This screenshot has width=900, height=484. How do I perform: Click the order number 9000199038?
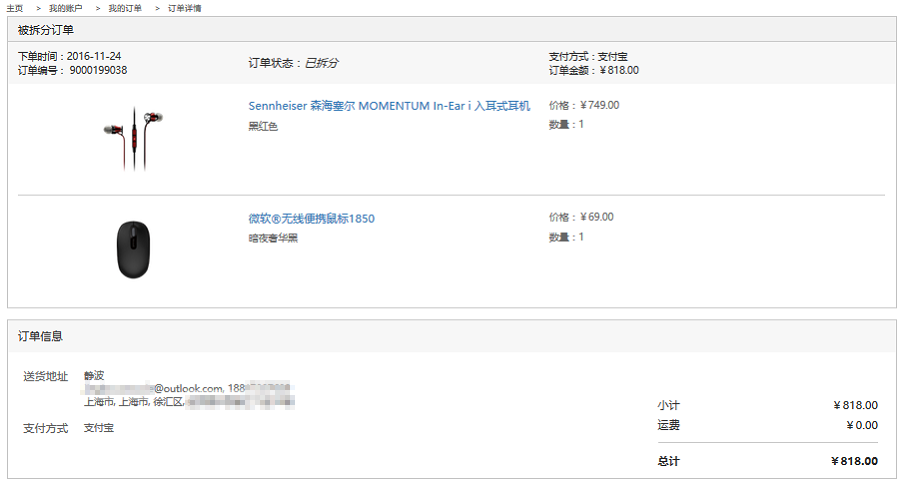(98, 70)
